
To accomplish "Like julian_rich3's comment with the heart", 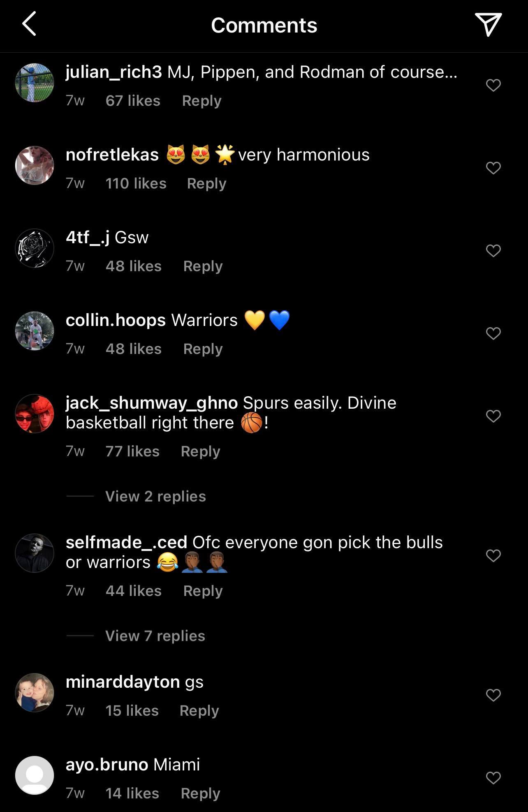I will click(x=493, y=85).
